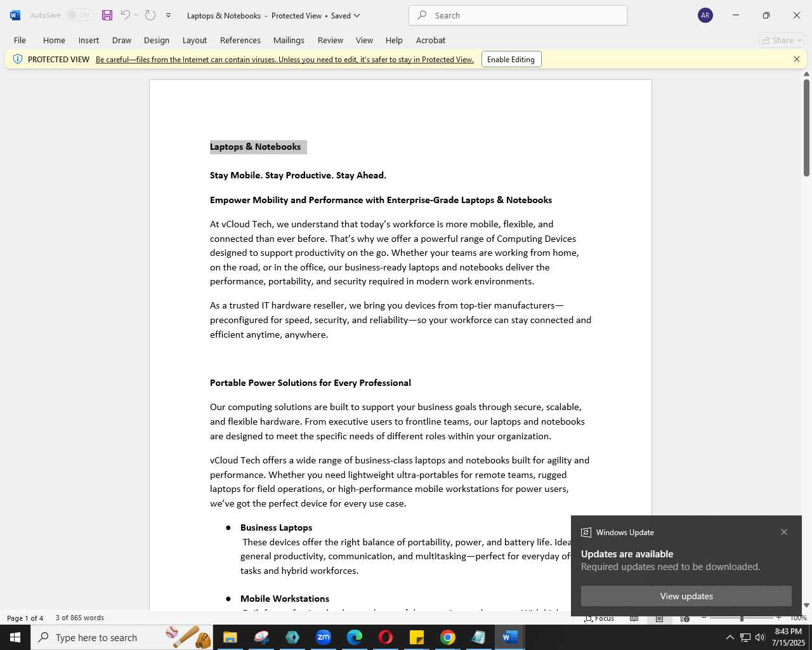This screenshot has width=812, height=650.
Task: Click the 'Business Laptops' bullet heading
Action: [x=276, y=527]
